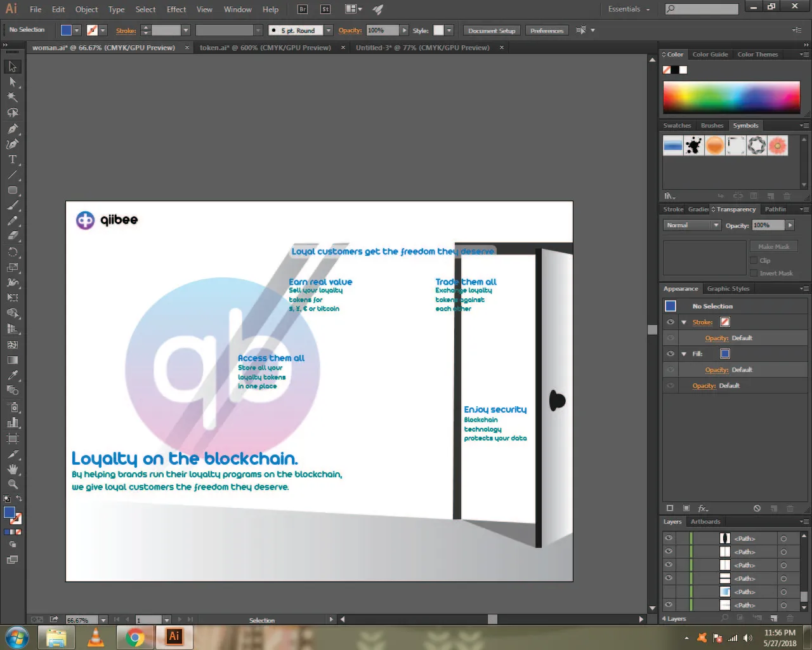This screenshot has height=650, width=812.
Task: Select the Selection tool arrow
Action: pos(13,67)
